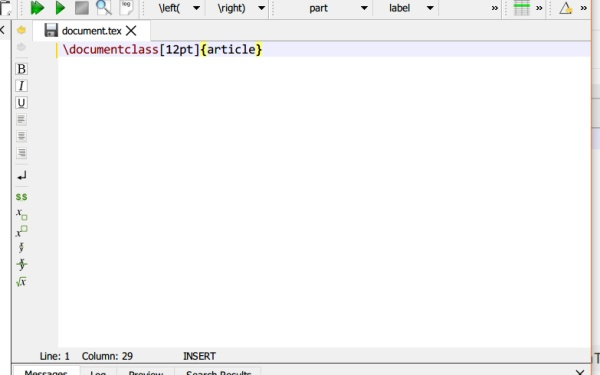The height and width of the screenshot is (375, 600).
Task: Apply Italic with the I icon
Action: point(21,86)
